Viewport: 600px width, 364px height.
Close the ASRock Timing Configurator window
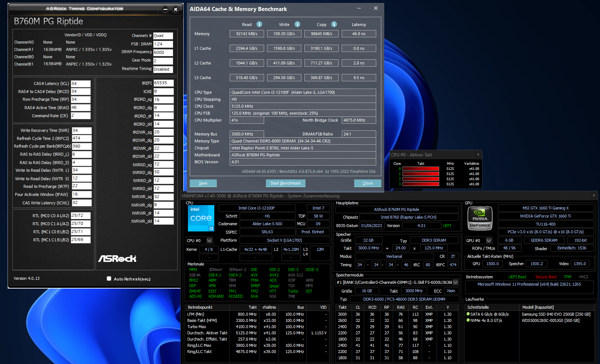point(175,10)
